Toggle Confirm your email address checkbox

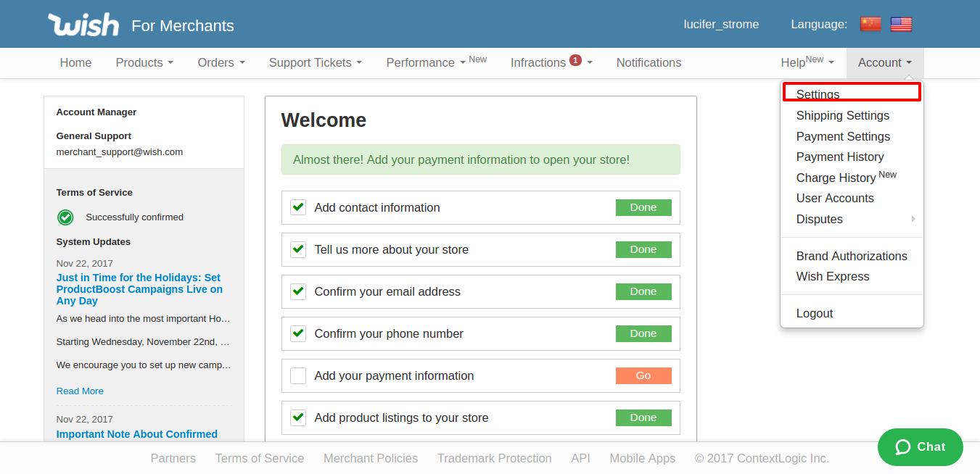(x=298, y=291)
